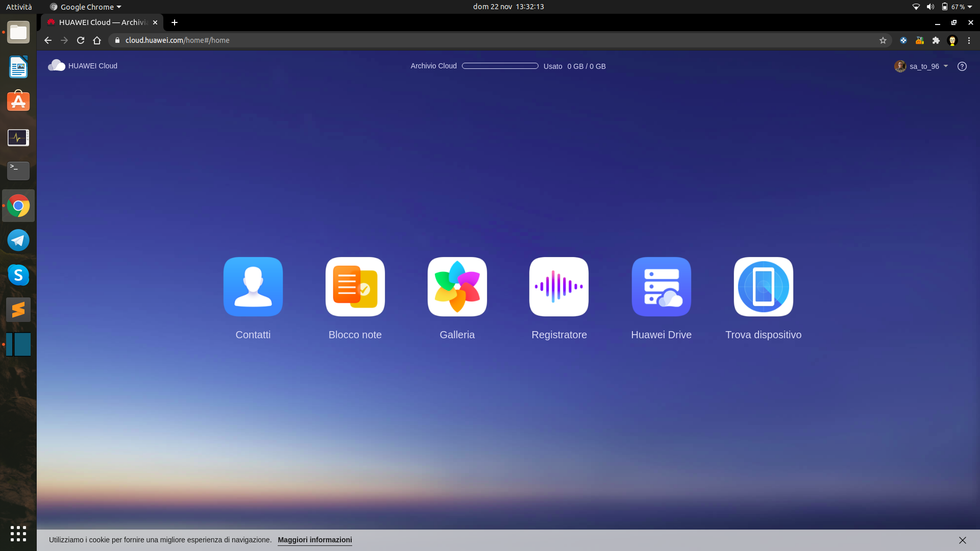Dismiss the cookie notice banner

(x=962, y=540)
